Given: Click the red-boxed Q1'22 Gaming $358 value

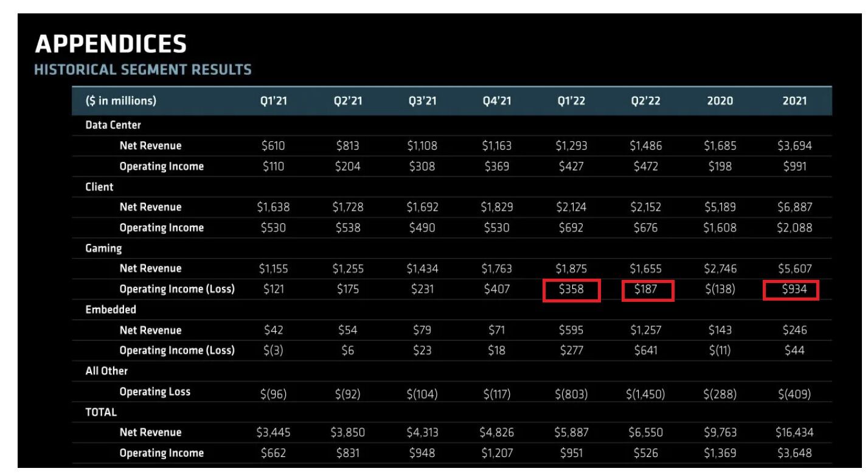Looking at the screenshot, I should 571,290.
